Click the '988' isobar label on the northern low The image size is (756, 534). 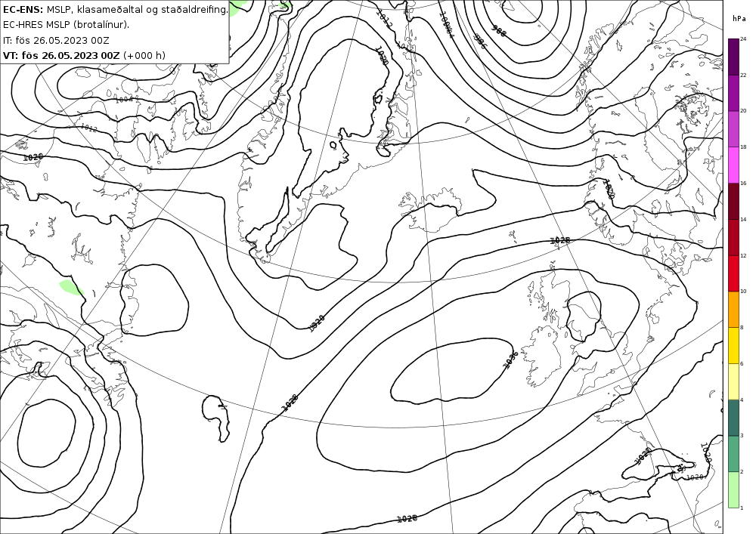(499, 30)
